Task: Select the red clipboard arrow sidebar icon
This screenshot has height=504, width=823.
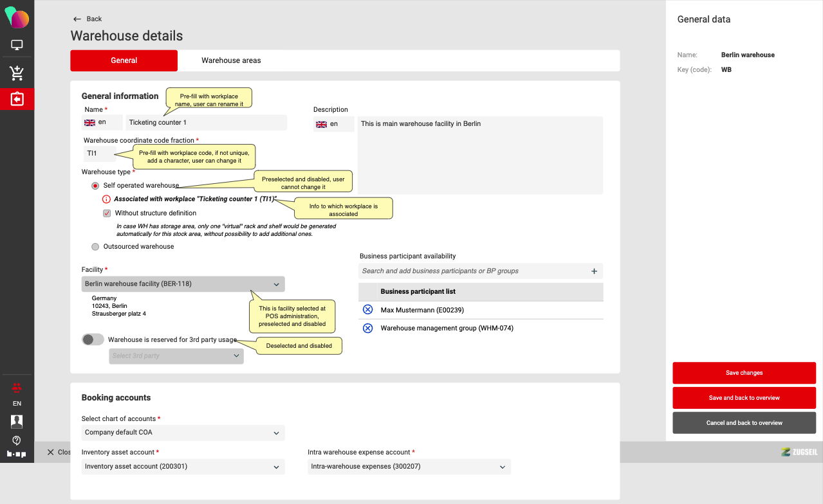Action: [x=17, y=99]
